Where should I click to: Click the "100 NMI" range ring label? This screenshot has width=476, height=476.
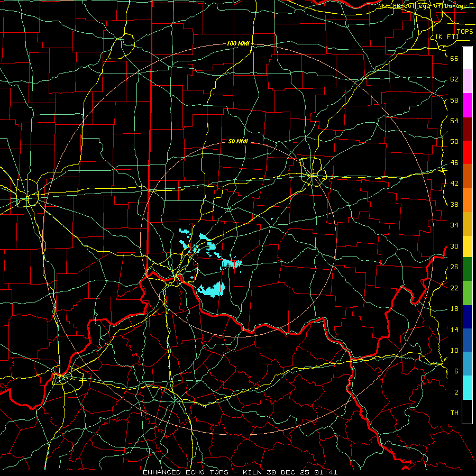[238, 44]
